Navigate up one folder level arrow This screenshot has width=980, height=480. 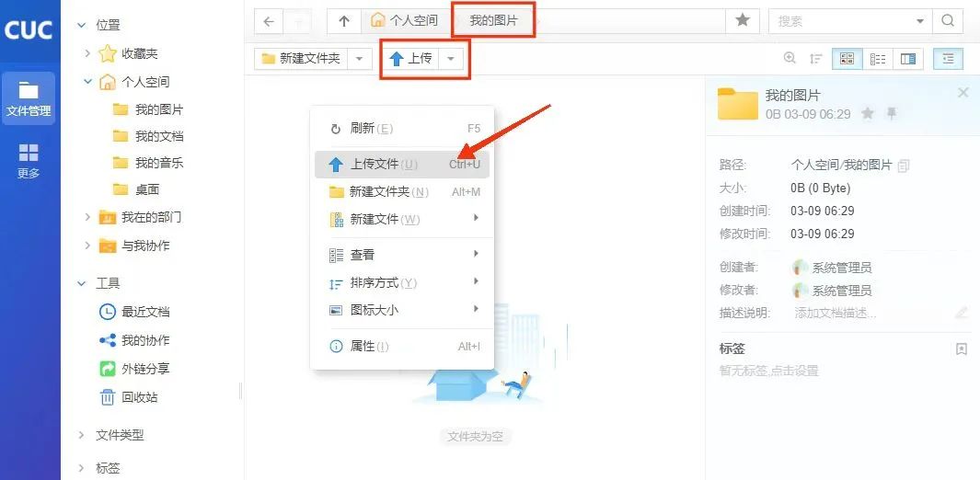tap(344, 20)
